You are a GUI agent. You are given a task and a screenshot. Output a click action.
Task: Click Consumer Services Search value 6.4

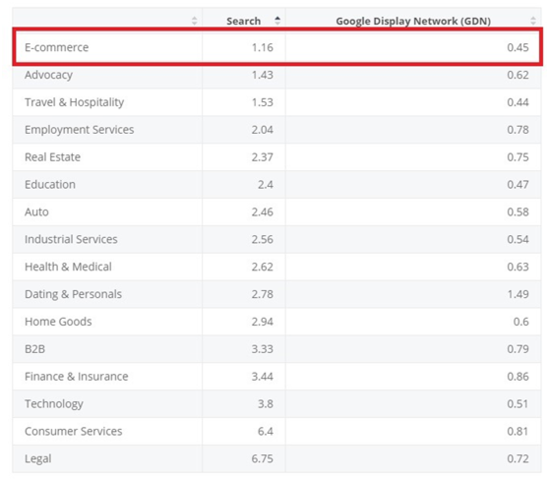point(265,431)
